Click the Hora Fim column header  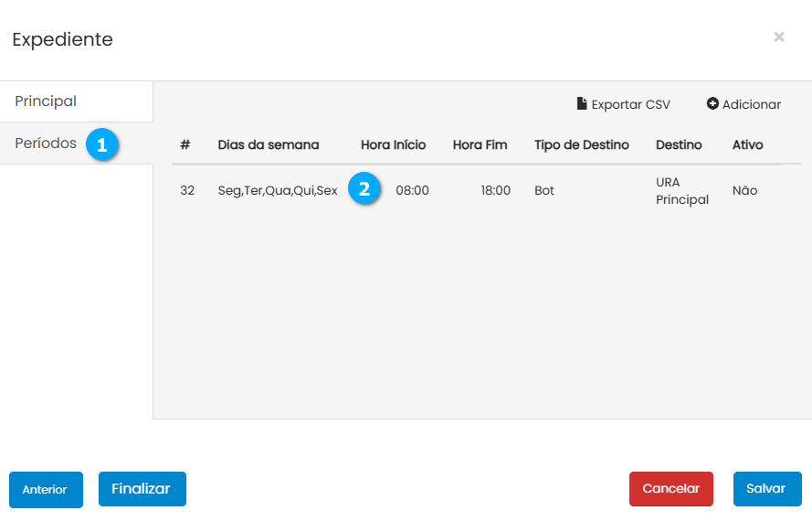[x=480, y=145]
